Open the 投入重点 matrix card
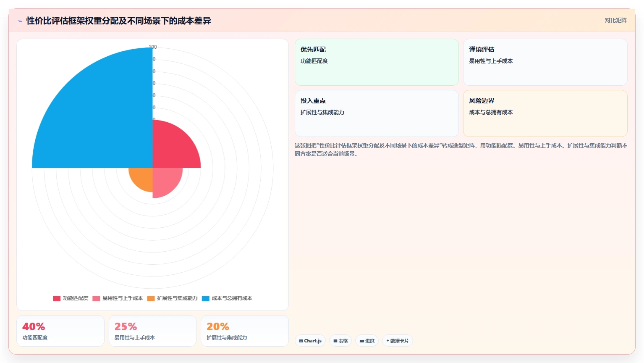 pyautogui.click(x=377, y=113)
